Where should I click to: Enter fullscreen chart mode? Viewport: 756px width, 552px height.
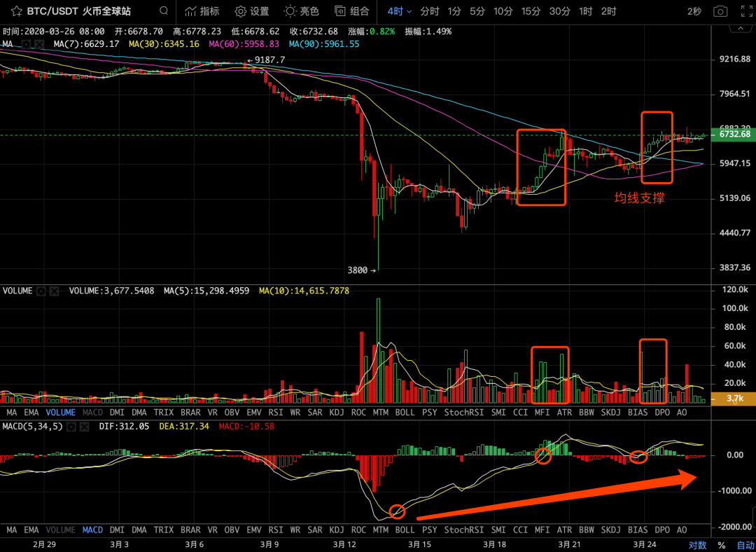click(746, 11)
